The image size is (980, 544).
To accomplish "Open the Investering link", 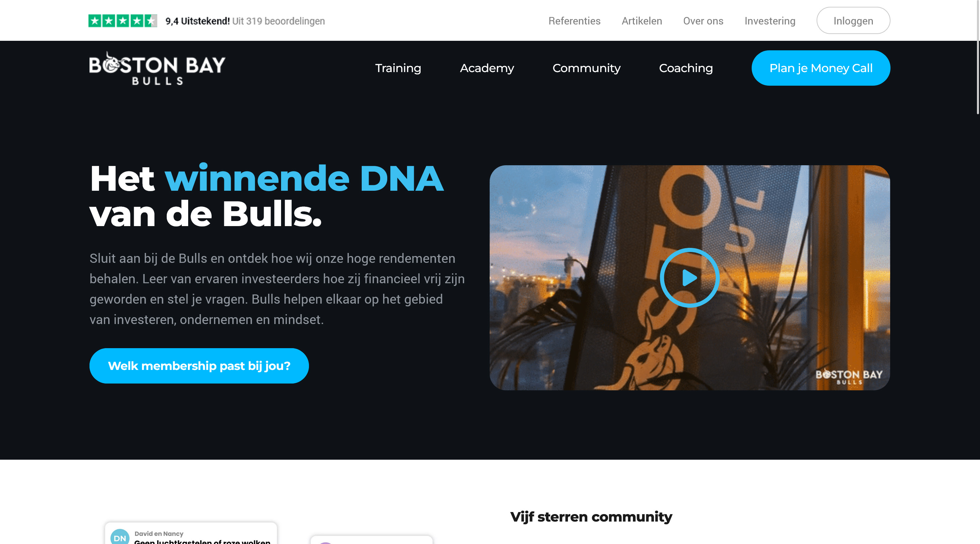I will pos(770,21).
